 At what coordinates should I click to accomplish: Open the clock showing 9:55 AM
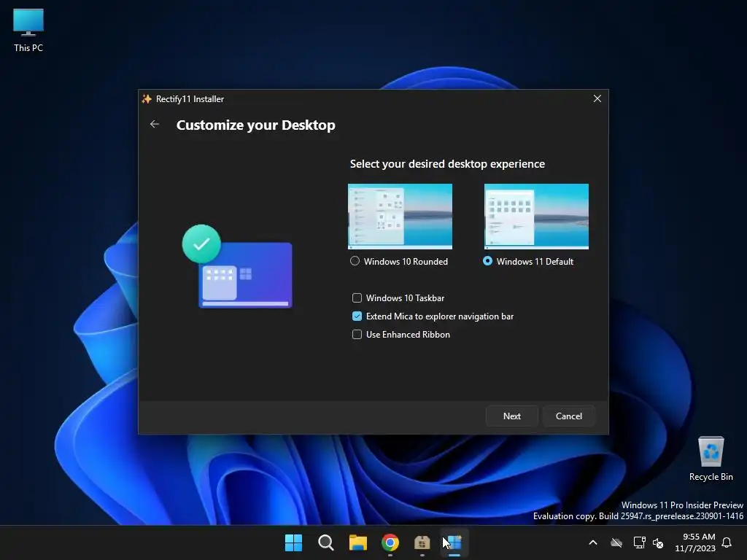click(x=695, y=542)
